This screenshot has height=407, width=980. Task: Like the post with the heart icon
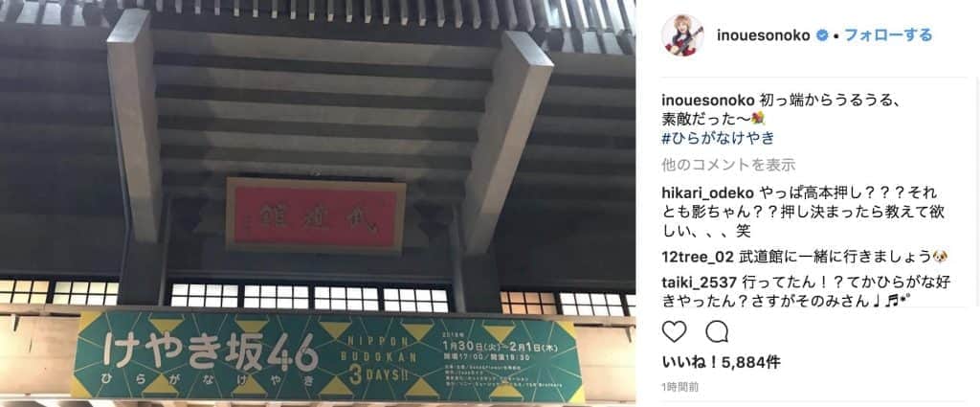(674, 331)
